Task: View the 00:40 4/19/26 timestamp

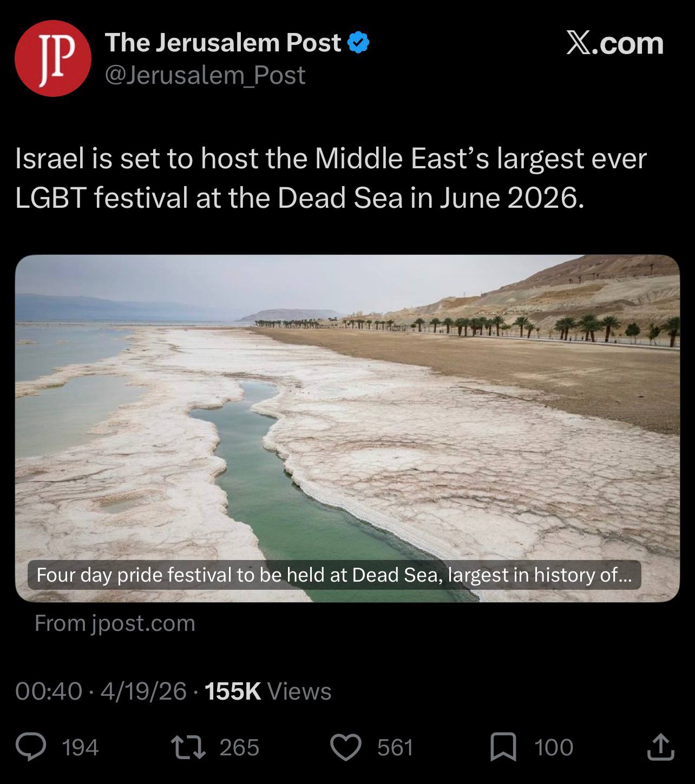Action: coord(101,691)
